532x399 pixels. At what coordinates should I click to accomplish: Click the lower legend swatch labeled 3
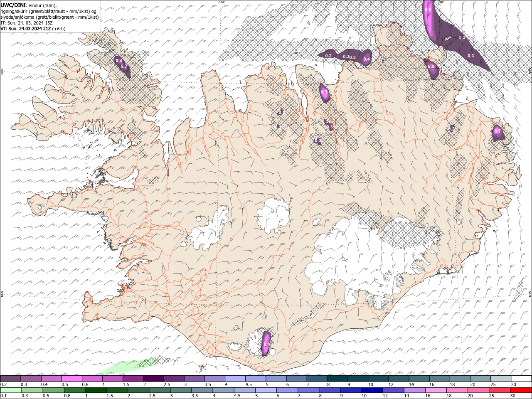[x=181, y=390]
